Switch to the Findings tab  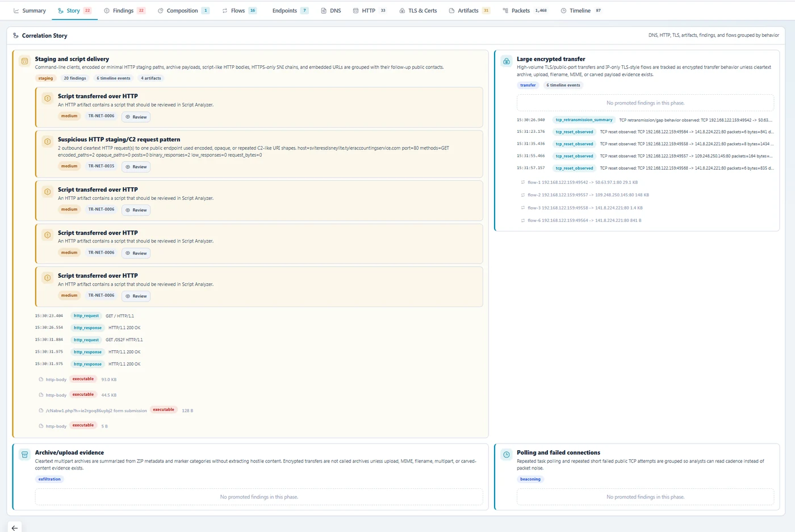tap(124, 11)
